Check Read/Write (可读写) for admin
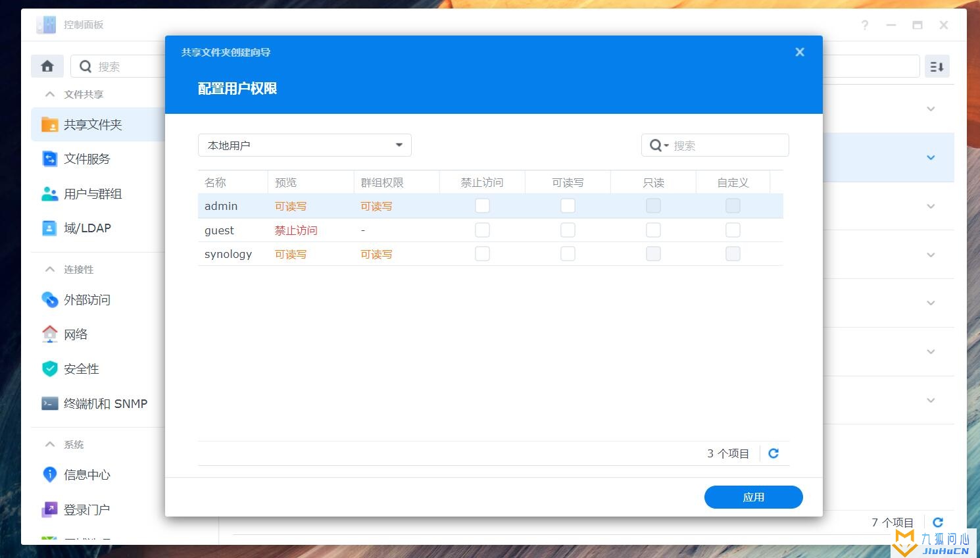This screenshot has height=558, width=980. click(568, 206)
